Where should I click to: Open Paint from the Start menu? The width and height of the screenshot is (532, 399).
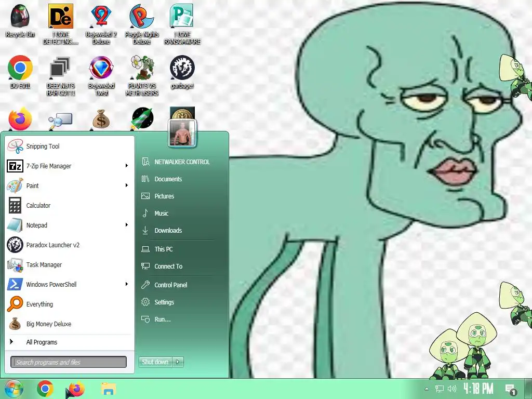tap(70, 185)
